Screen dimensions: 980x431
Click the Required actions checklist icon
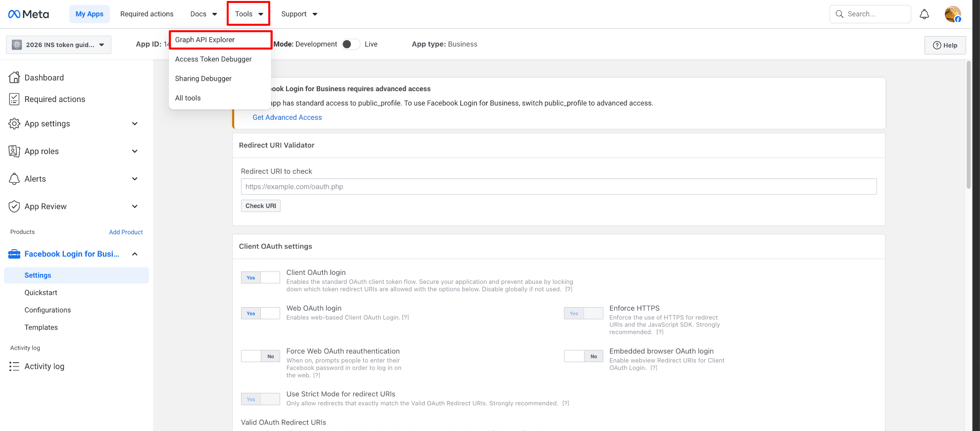14,99
